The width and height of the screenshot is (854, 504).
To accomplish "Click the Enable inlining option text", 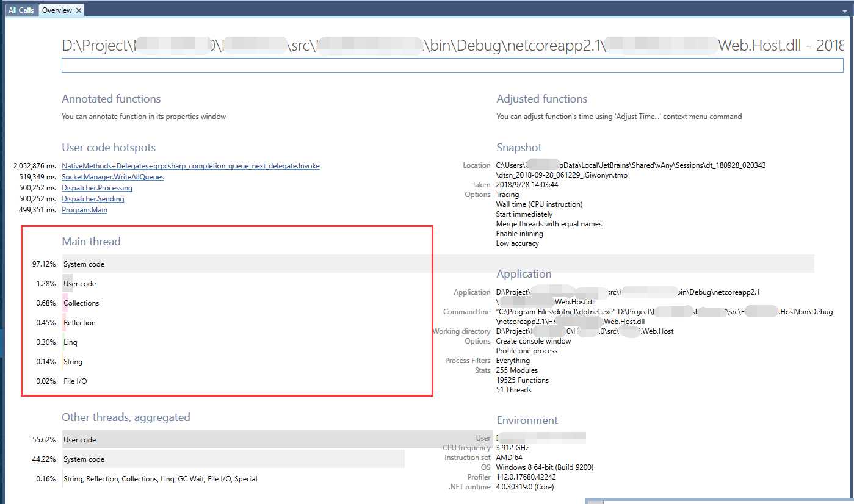I will coord(519,234).
